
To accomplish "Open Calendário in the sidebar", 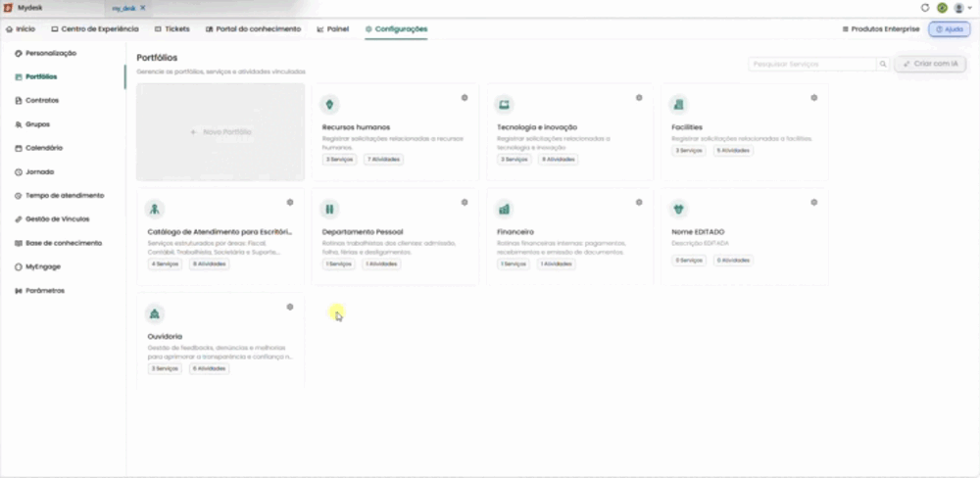I will pyautogui.click(x=38, y=148).
